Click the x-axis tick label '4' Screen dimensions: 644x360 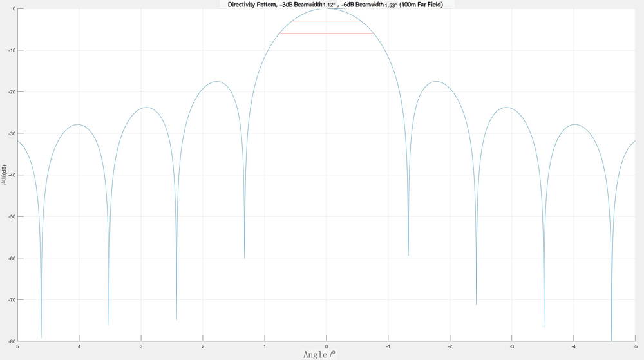(x=79, y=347)
